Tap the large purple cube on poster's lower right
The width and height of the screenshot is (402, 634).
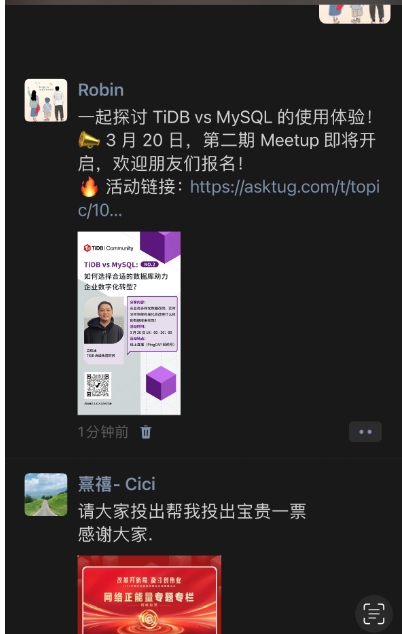click(x=161, y=383)
